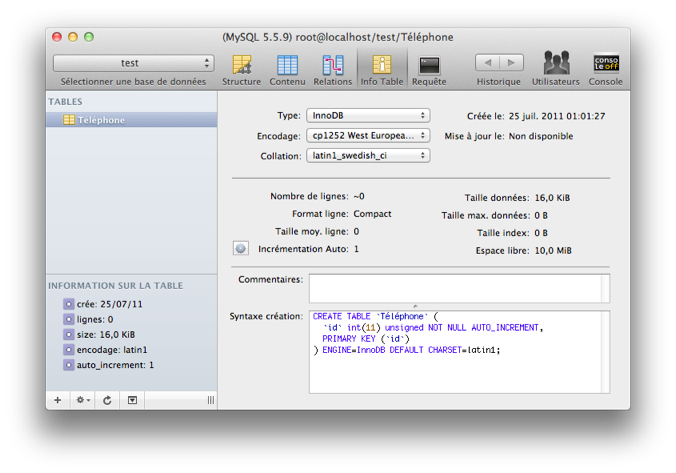Click the Nombre de lignes value '~0'

(x=359, y=196)
